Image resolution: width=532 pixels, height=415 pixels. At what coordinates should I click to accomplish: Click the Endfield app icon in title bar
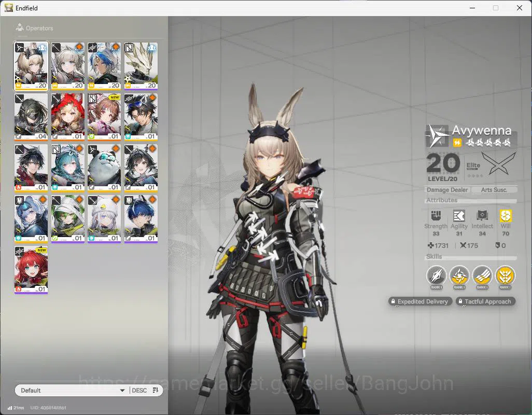(x=9, y=8)
